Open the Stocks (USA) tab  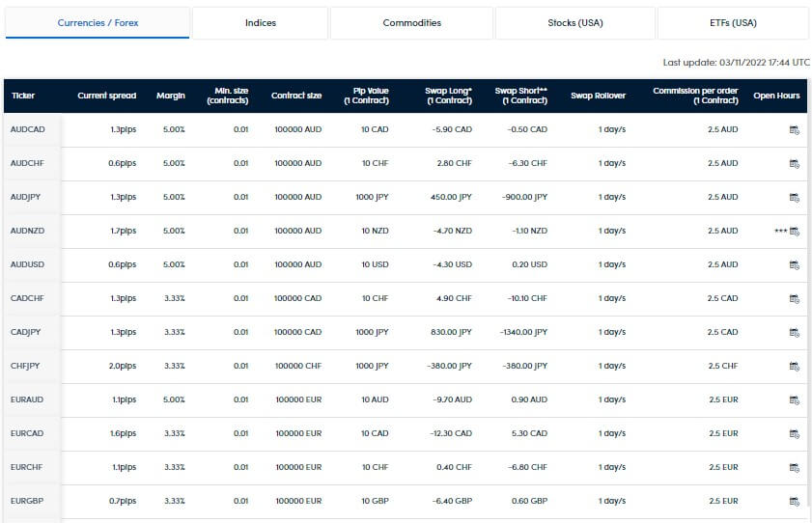(575, 23)
